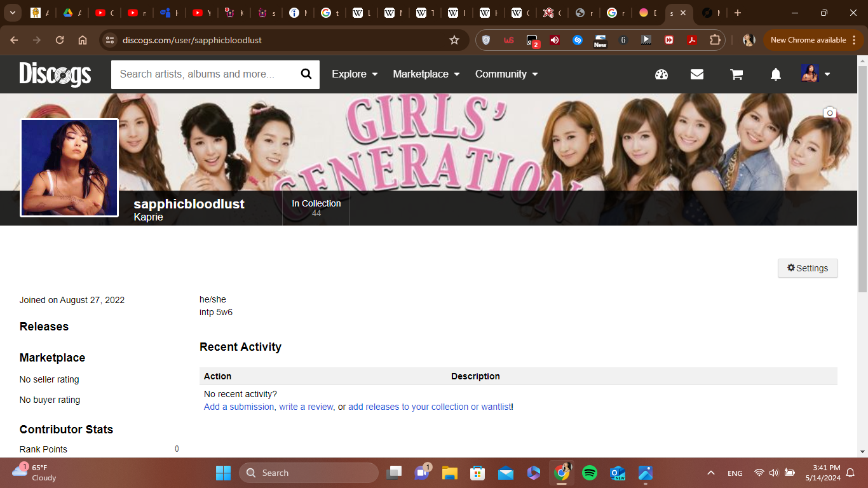
Task: Open the New Chrome available menu
Action: (x=813, y=40)
